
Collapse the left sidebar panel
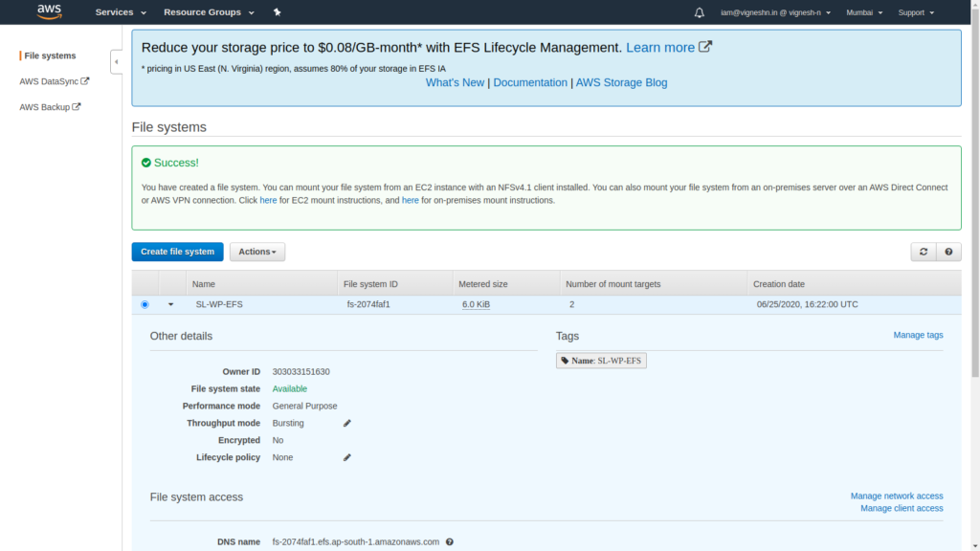pyautogui.click(x=116, y=62)
